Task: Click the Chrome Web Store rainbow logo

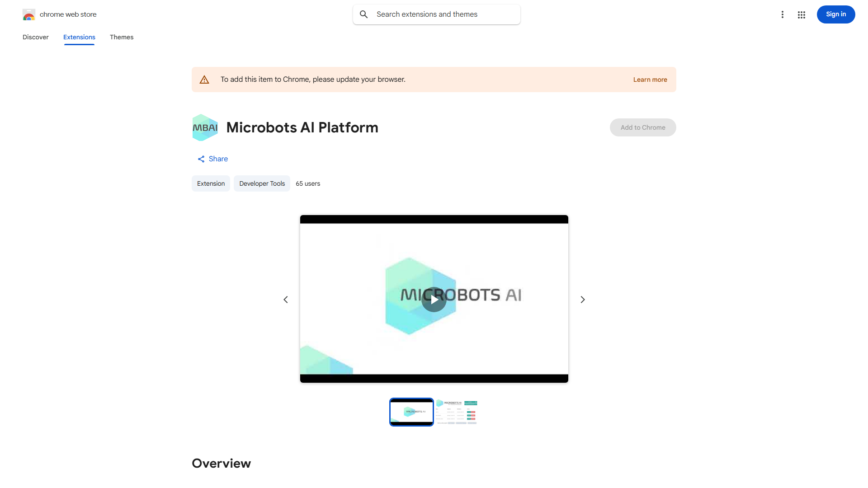Action: coord(29,14)
